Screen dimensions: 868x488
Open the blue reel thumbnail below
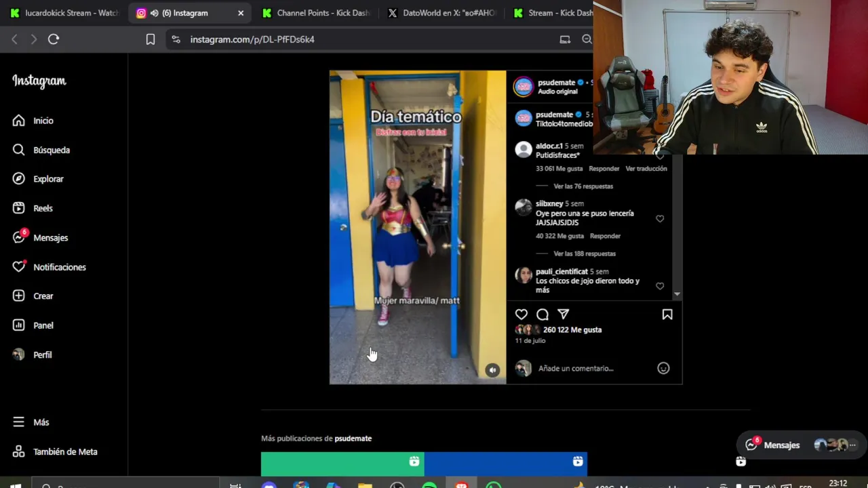[506, 464]
